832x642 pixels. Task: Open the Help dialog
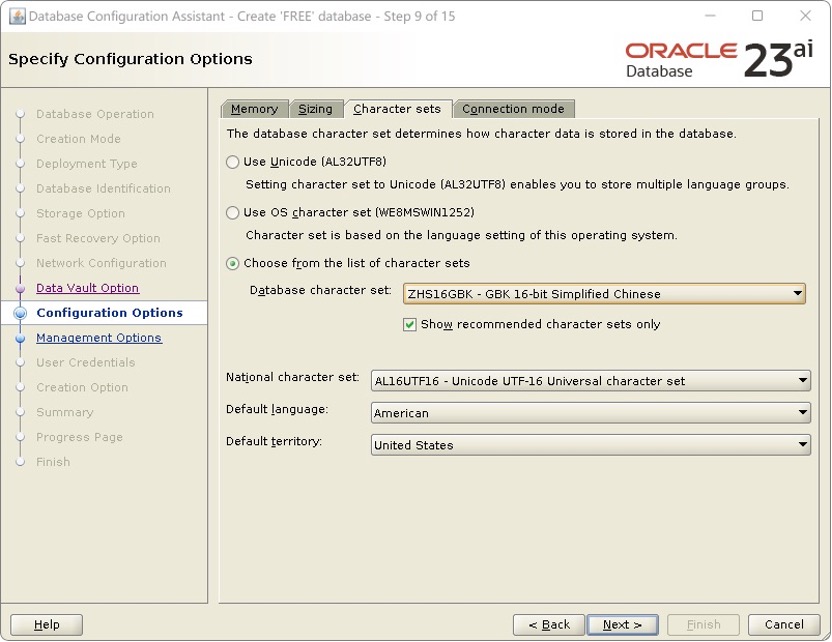(x=45, y=623)
